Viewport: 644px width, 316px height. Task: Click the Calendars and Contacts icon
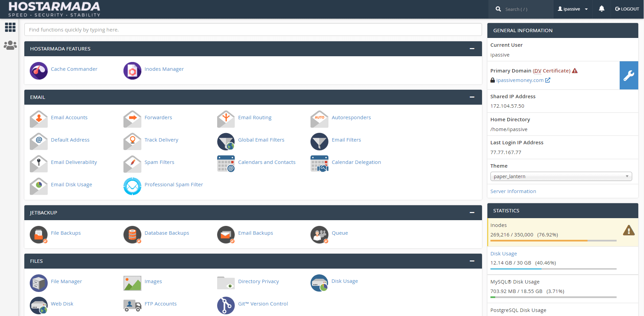point(226,164)
